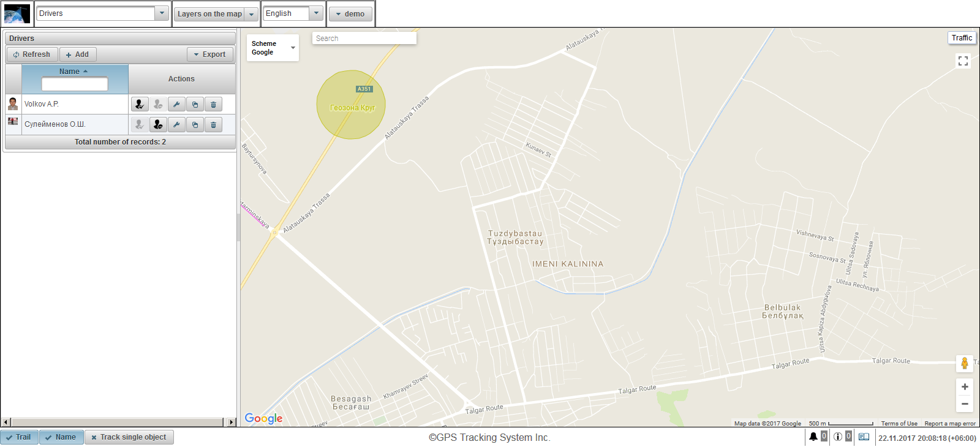Toggle the Trail option
The width and height of the screenshot is (980, 447).
tap(19, 437)
